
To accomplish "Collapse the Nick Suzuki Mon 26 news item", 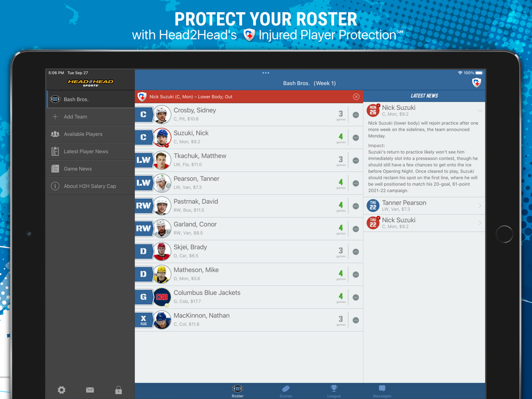I will (x=480, y=111).
